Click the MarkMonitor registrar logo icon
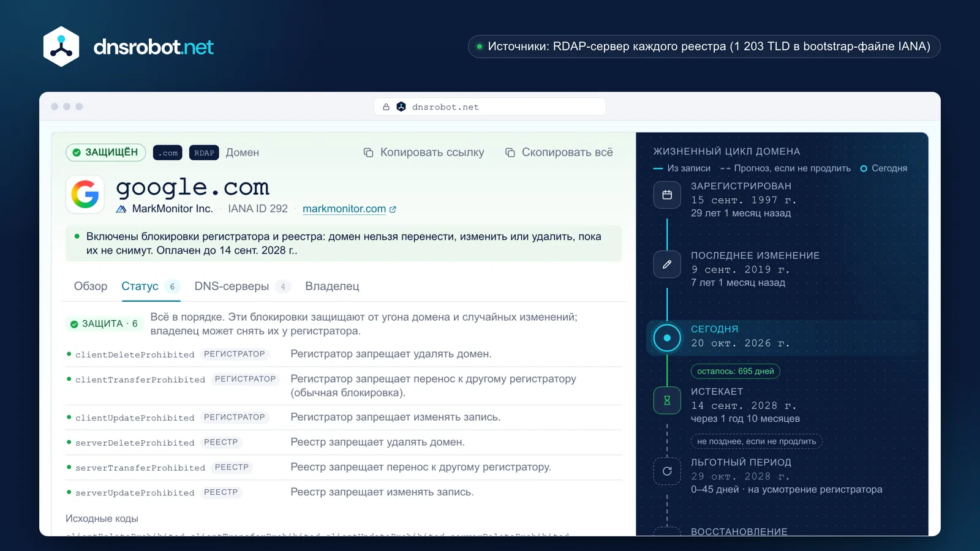Screen dimensions: 980x551 [121, 209]
